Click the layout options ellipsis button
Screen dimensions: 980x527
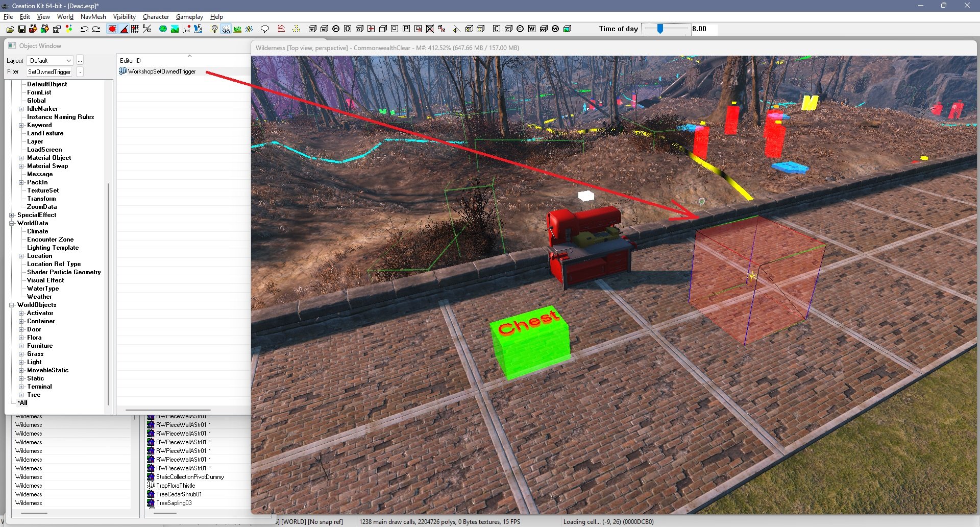click(80, 61)
